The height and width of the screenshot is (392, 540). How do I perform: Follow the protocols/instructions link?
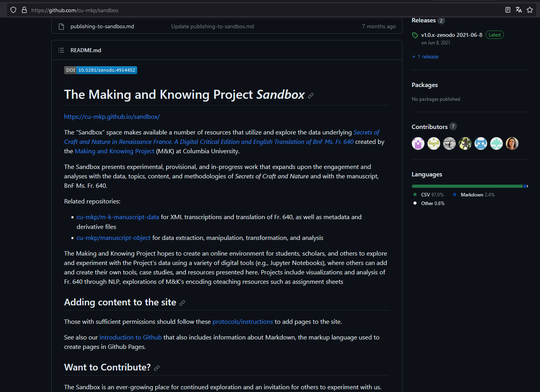(x=243, y=322)
